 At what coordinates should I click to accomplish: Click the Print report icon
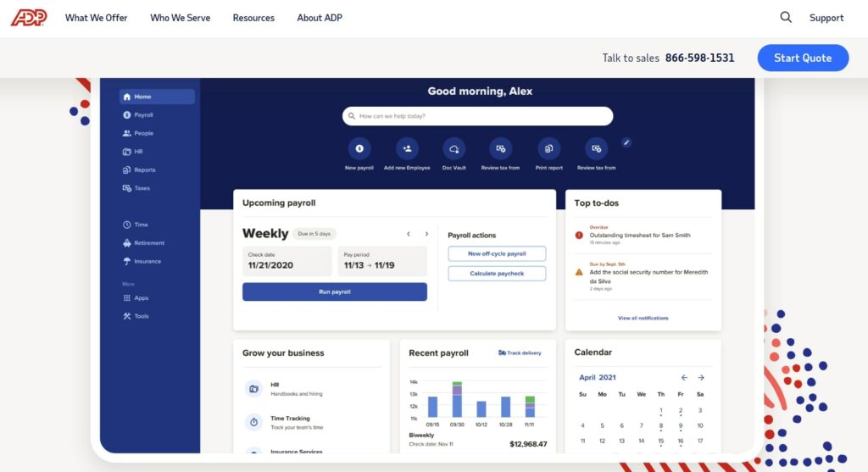[x=548, y=148]
